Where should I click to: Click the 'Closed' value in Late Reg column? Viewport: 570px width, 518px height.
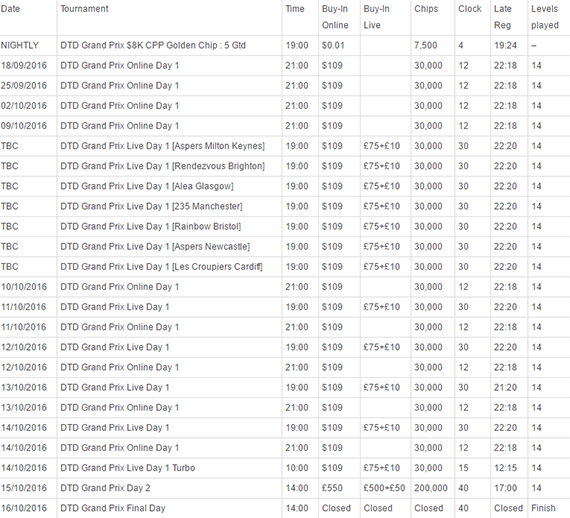point(508,508)
